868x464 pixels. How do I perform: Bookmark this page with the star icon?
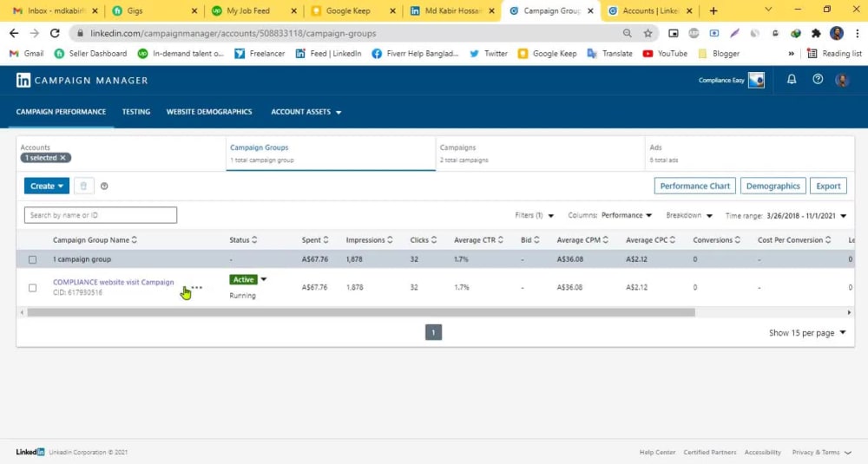[x=648, y=33]
